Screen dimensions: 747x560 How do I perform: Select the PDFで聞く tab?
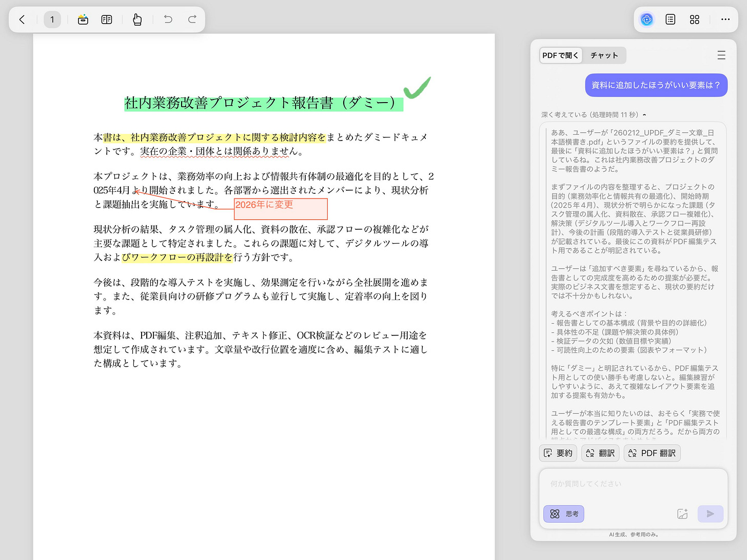(560, 55)
